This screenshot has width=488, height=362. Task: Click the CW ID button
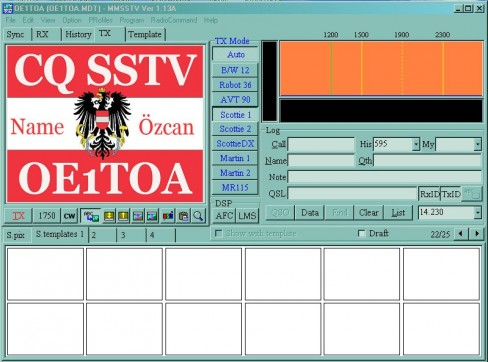[70, 216]
